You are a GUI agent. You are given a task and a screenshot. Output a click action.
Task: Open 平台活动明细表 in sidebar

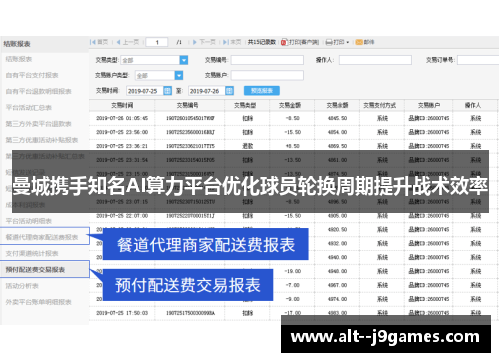[29, 221]
